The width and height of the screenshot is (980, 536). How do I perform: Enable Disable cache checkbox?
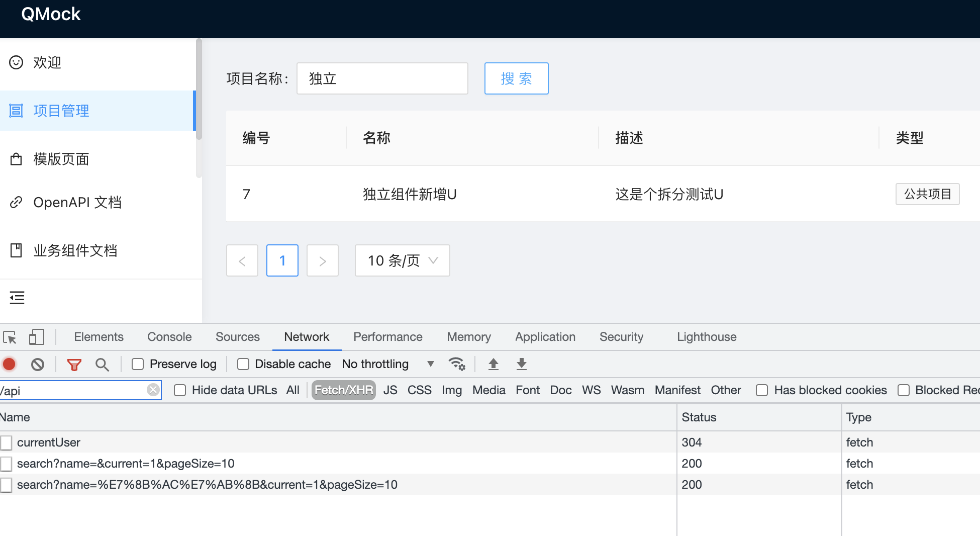click(x=243, y=364)
